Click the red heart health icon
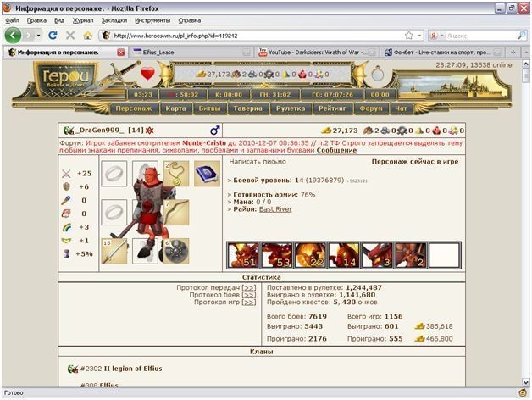This screenshot has width=532, height=400. pyautogui.click(x=147, y=74)
